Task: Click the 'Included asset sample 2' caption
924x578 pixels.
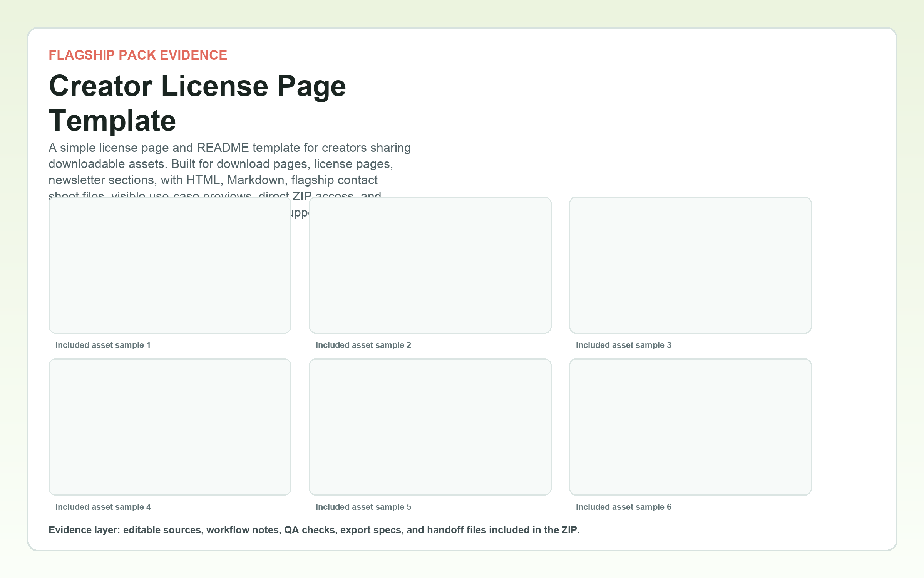Action: coord(363,345)
